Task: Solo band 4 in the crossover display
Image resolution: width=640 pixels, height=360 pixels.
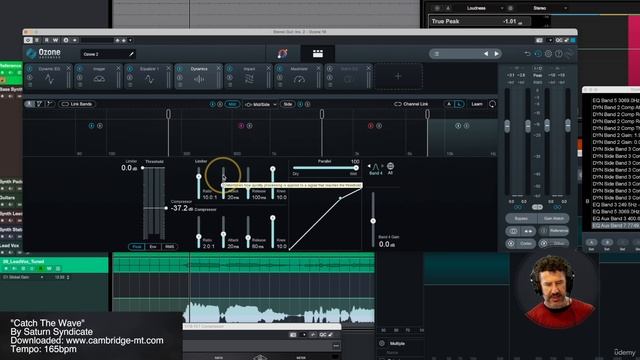Action: click(466, 126)
